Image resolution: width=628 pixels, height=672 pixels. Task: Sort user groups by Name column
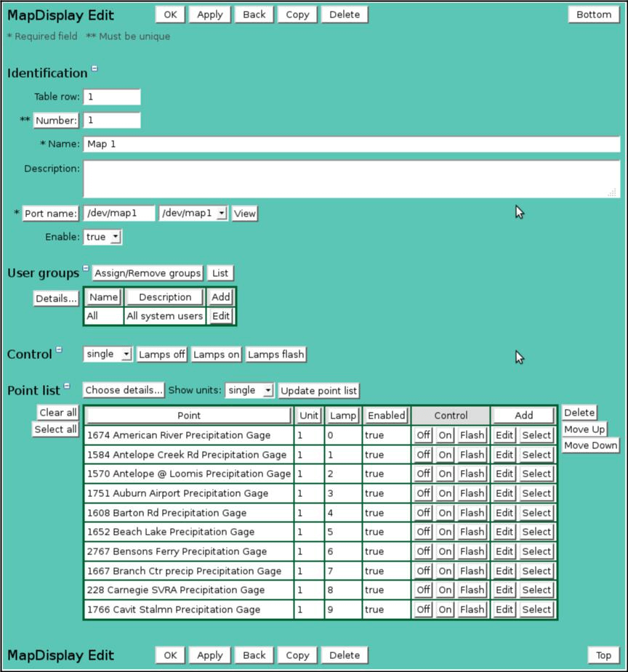[104, 297]
